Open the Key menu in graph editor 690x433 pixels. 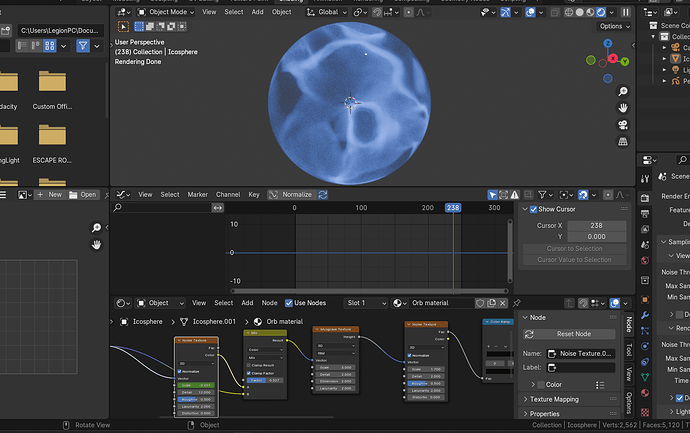click(x=254, y=194)
